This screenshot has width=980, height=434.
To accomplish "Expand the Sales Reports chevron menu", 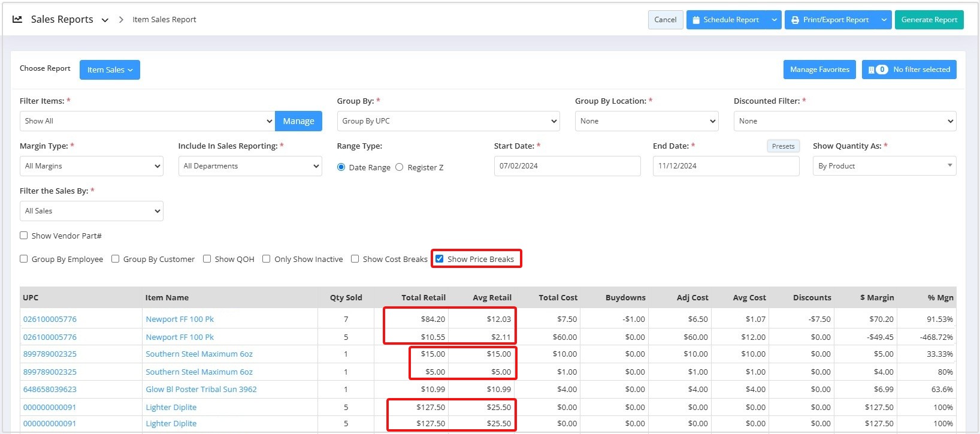I will (105, 20).
